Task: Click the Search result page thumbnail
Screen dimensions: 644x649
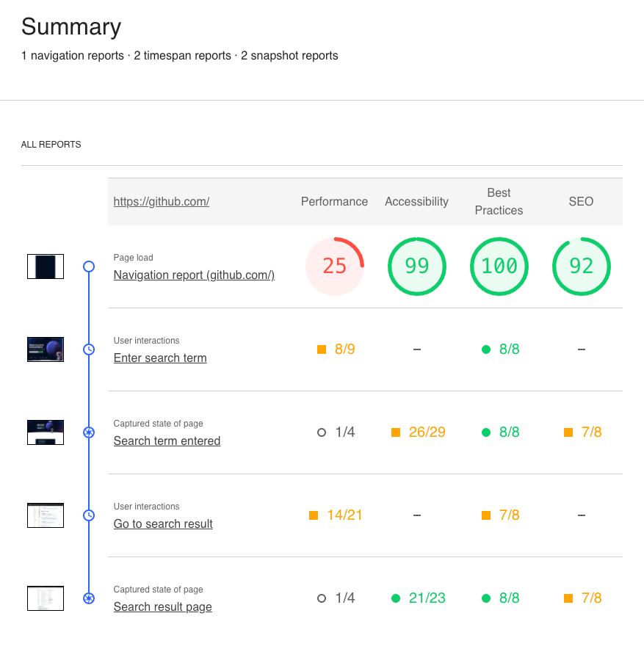Action: click(x=45, y=598)
